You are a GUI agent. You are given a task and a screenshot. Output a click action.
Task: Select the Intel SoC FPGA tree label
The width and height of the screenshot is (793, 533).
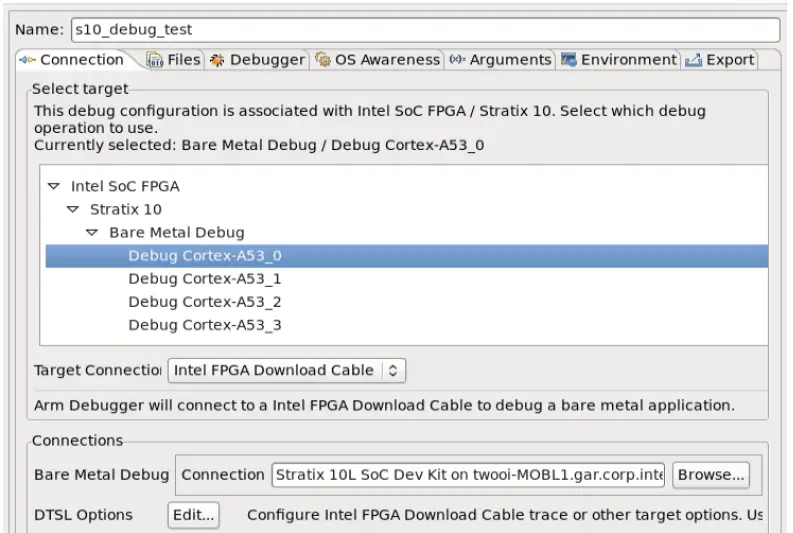(x=125, y=186)
